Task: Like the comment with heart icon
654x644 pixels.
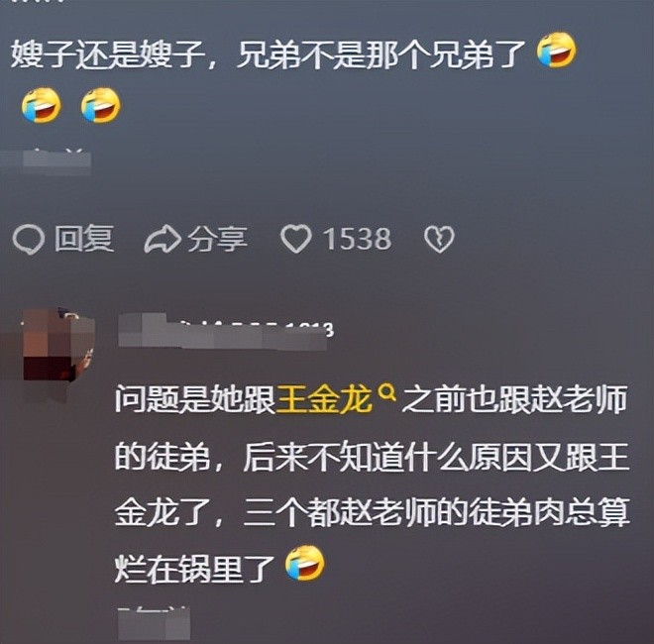Action: coord(296,239)
